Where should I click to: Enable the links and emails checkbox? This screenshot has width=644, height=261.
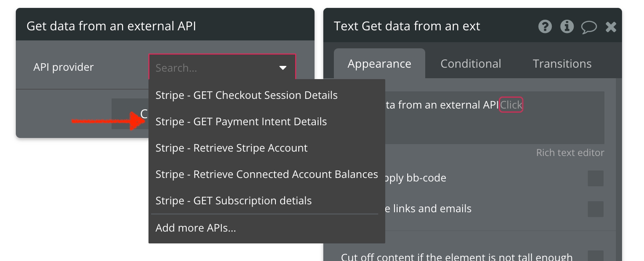595,209
